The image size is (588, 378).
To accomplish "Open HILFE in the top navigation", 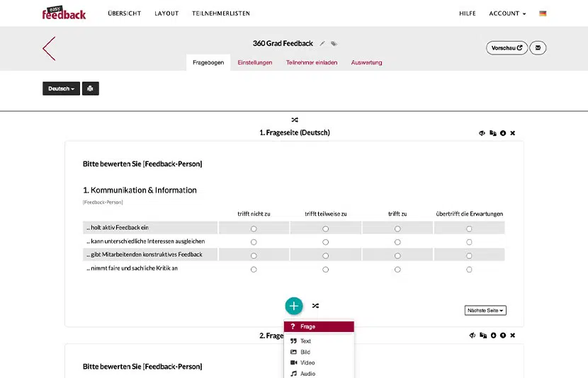I will (468, 13).
